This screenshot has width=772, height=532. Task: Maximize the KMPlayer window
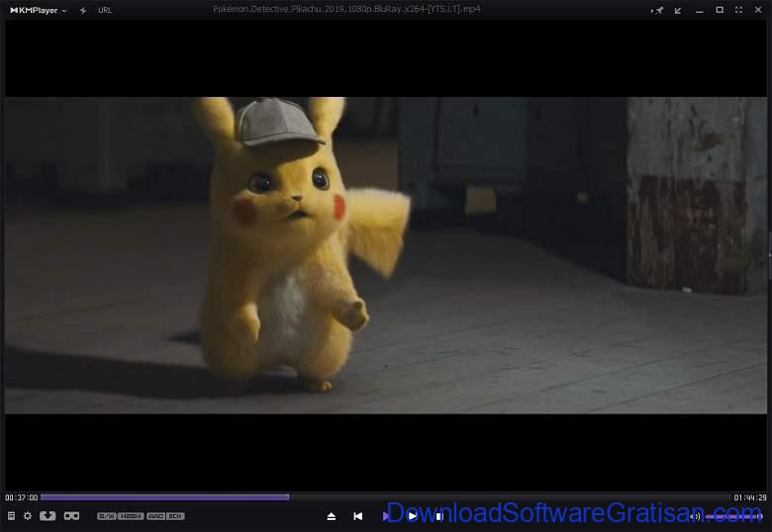point(720,10)
